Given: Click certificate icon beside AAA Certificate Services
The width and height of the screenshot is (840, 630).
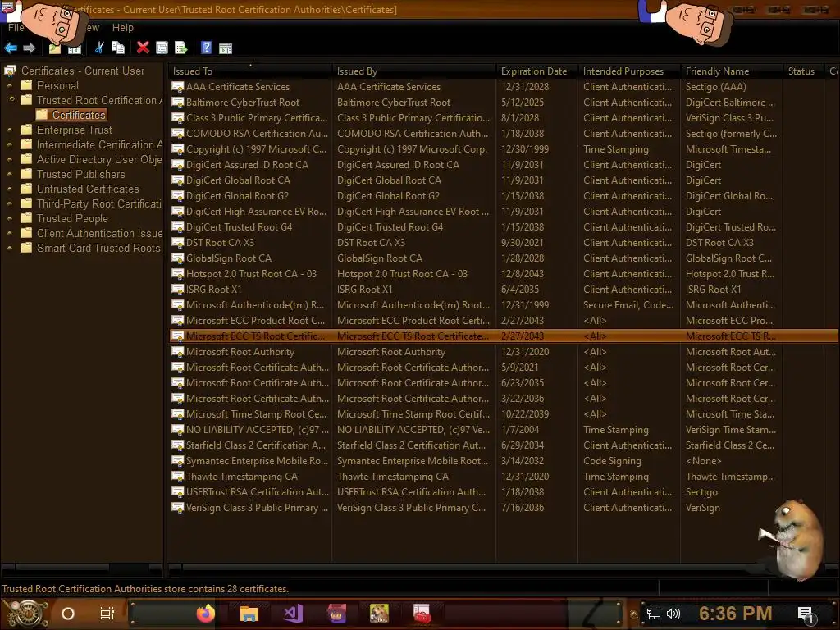Looking at the screenshot, I should click(x=177, y=86).
